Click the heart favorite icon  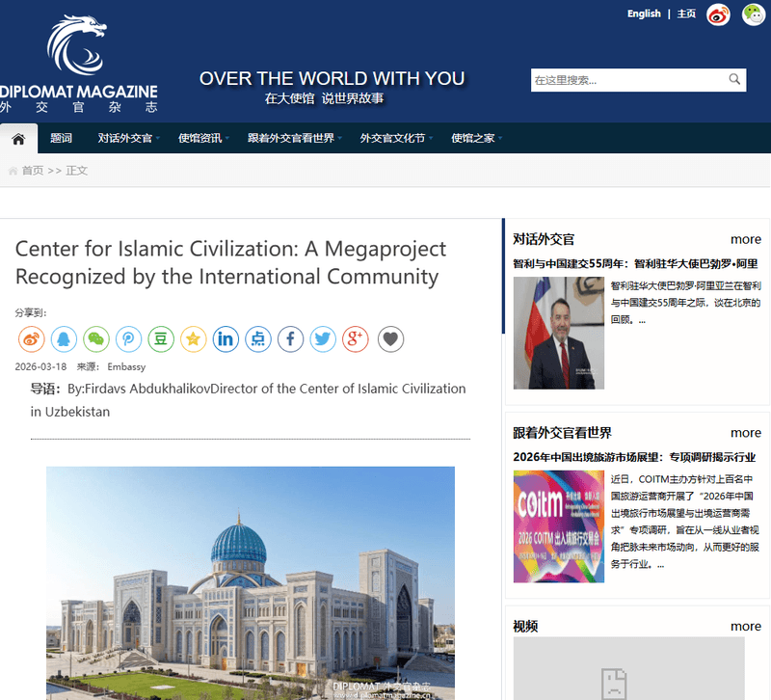(x=391, y=339)
